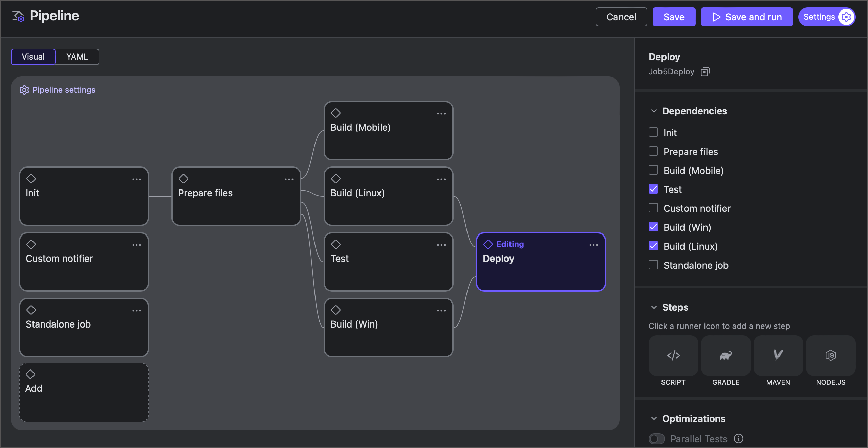868x448 pixels.
Task: Click the Save and run button
Action: pyautogui.click(x=746, y=17)
